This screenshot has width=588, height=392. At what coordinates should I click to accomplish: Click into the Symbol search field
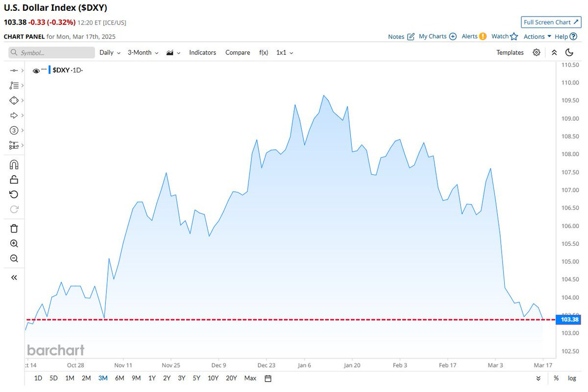[52, 52]
